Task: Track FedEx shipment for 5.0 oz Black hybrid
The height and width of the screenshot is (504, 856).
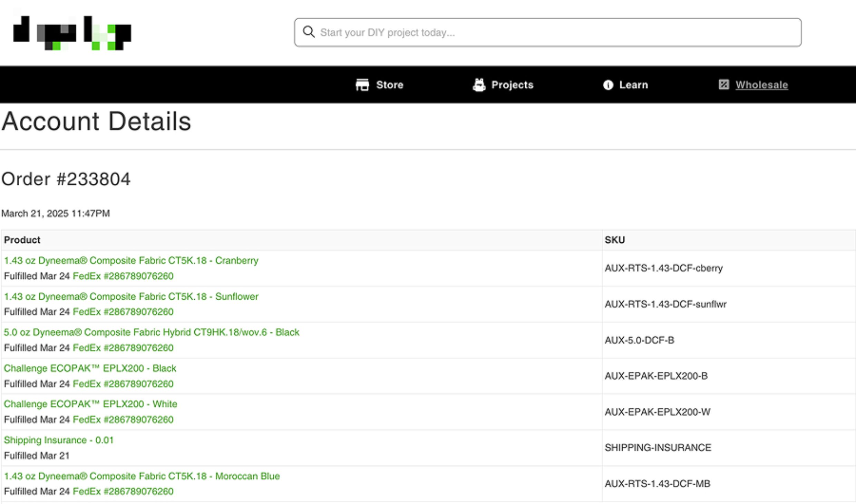Action: click(x=123, y=348)
